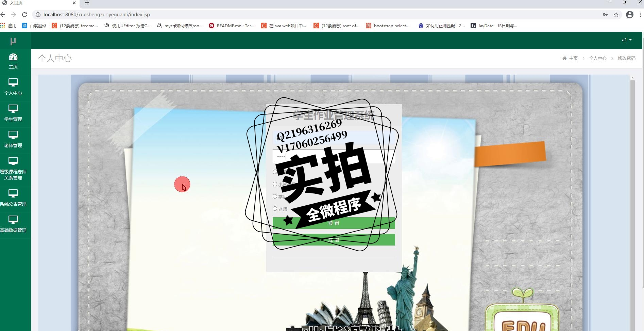The width and height of the screenshot is (644, 331).
Task: Open 老师管理 sidebar menu
Action: pyautogui.click(x=13, y=140)
